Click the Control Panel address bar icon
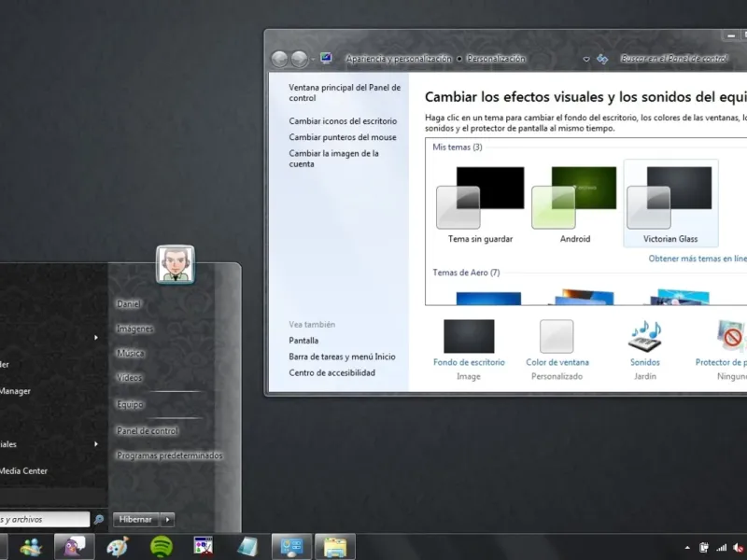 [x=326, y=59]
